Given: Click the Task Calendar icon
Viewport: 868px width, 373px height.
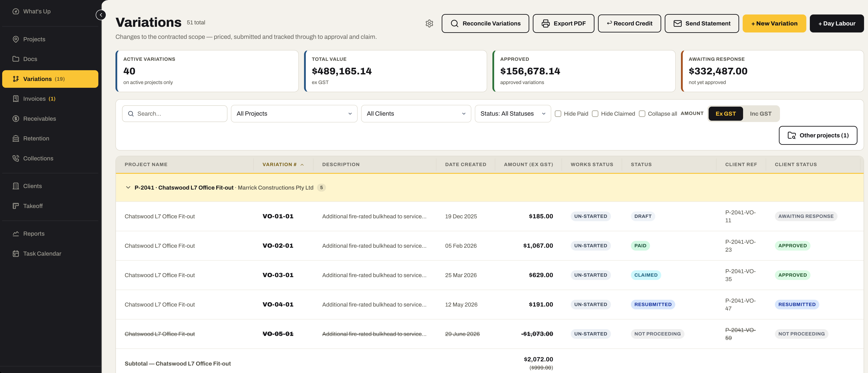Looking at the screenshot, I should (16, 253).
